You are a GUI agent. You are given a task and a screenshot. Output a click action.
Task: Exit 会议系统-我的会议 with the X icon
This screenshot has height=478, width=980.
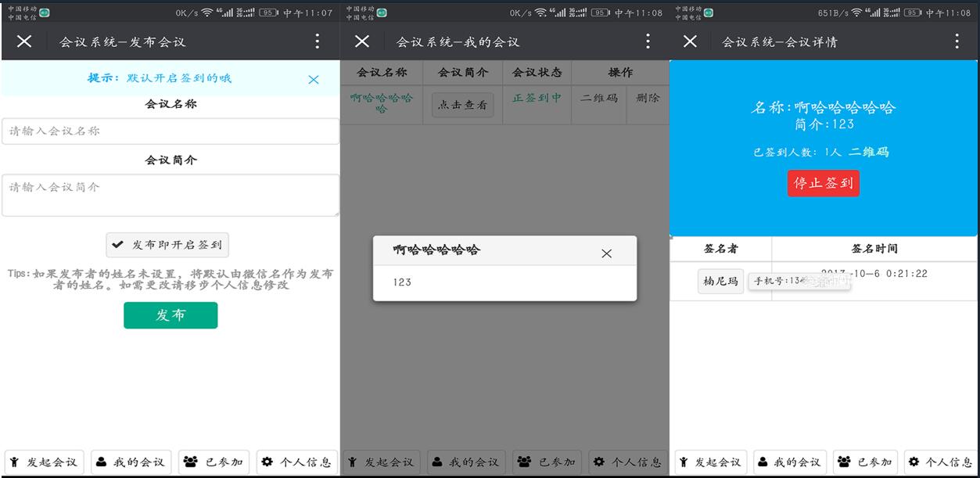(x=362, y=42)
